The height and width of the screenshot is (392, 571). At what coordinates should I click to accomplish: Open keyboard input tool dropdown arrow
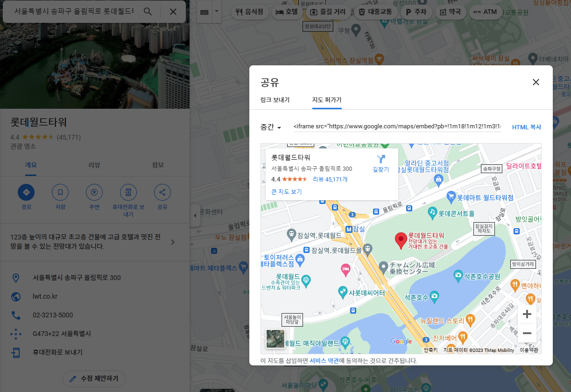(217, 12)
